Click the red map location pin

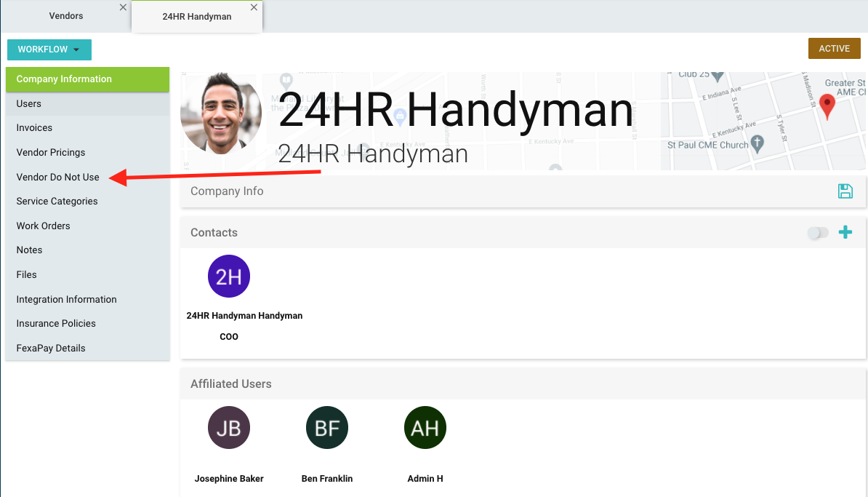pos(827,107)
